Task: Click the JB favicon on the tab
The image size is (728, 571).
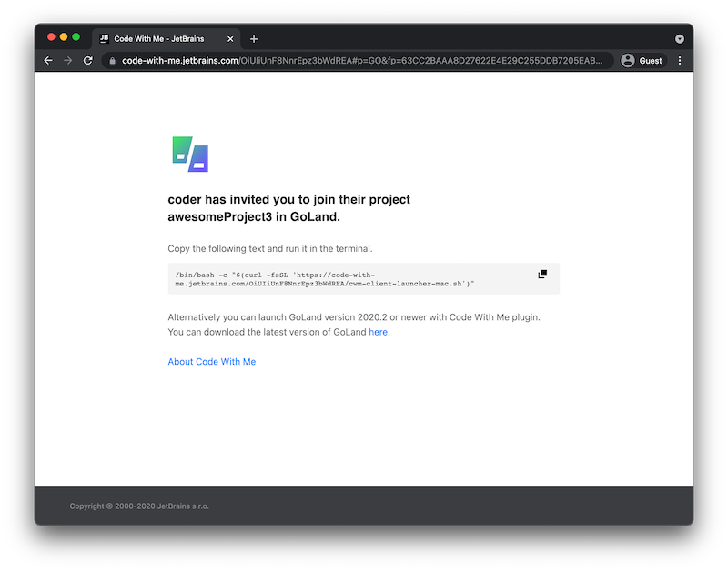Action: pyautogui.click(x=105, y=38)
